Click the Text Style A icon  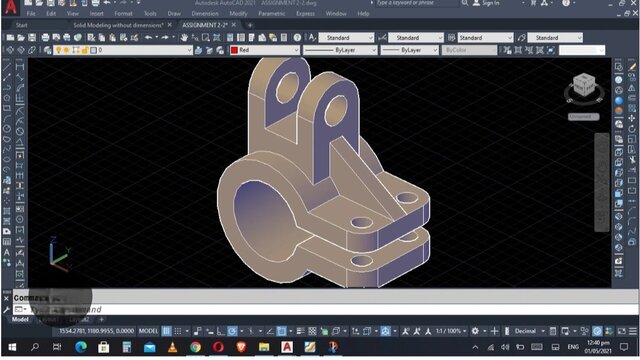tap(312, 38)
